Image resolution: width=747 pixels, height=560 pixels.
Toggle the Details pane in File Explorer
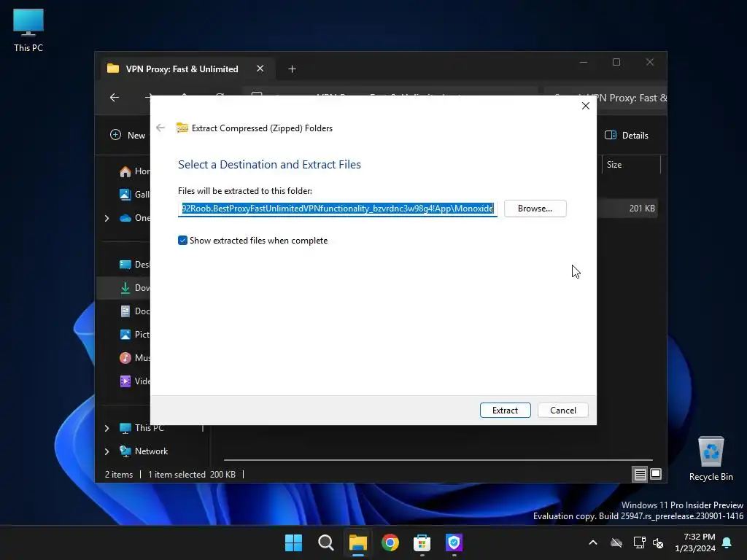tap(627, 135)
